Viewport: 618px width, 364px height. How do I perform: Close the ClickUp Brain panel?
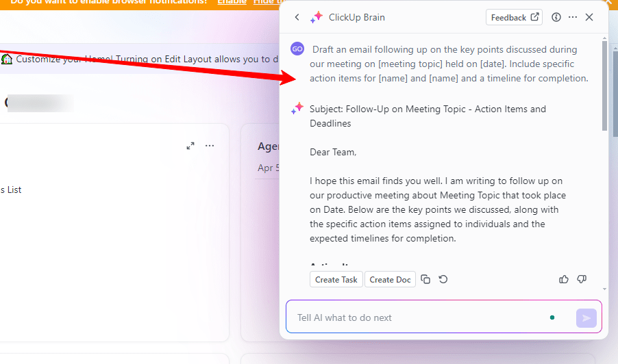(x=589, y=18)
